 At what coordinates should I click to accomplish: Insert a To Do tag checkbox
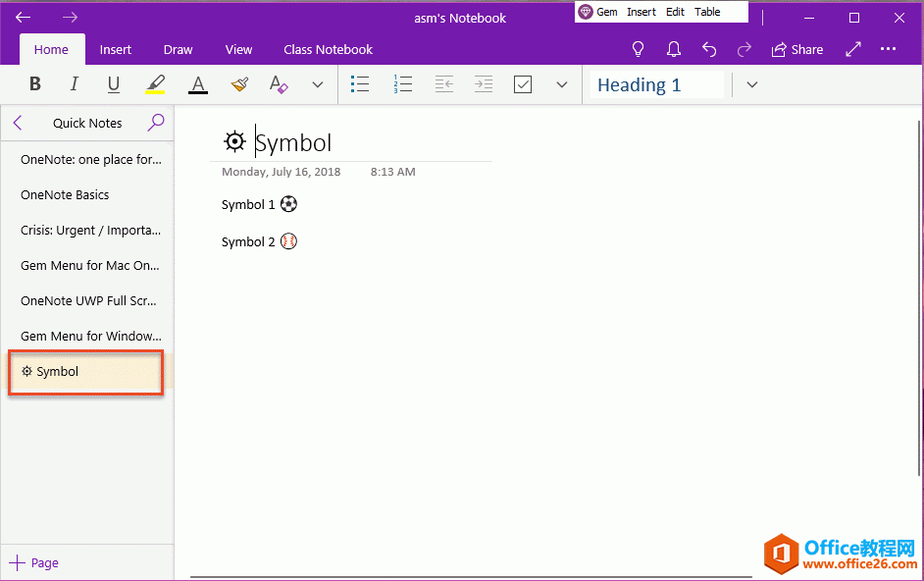point(523,84)
